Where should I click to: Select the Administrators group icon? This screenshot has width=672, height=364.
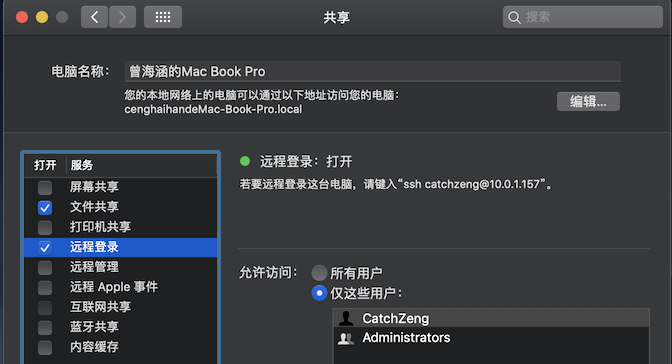tap(346, 338)
